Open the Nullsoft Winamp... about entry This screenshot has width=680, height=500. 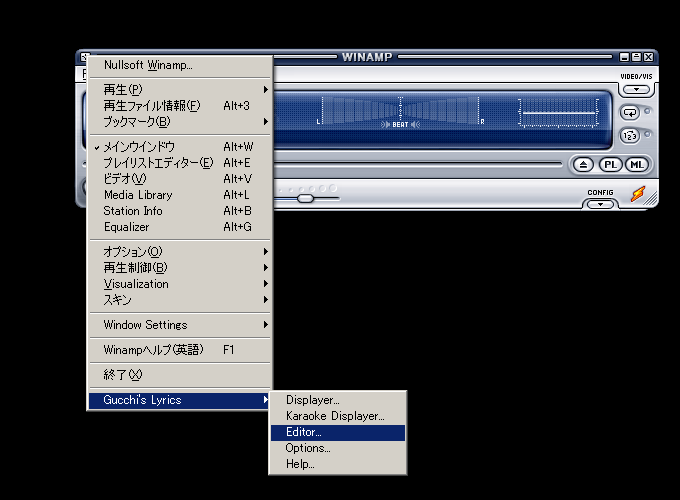(x=180, y=65)
